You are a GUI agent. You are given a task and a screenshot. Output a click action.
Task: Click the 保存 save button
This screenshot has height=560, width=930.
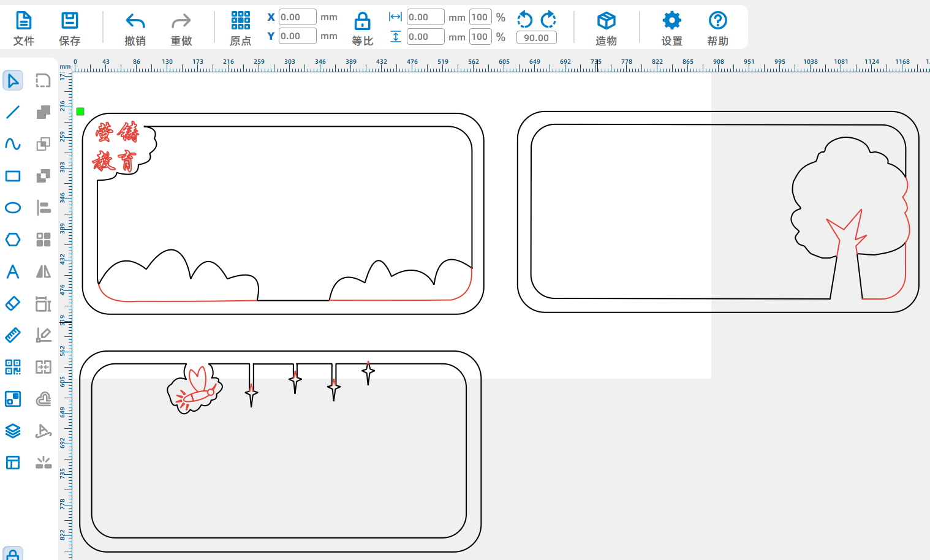69,28
